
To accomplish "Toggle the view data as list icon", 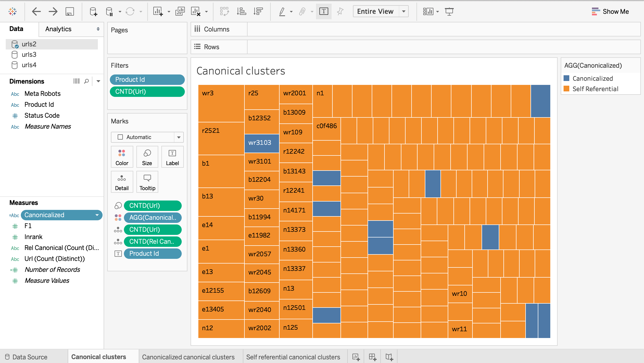I will coord(76,81).
